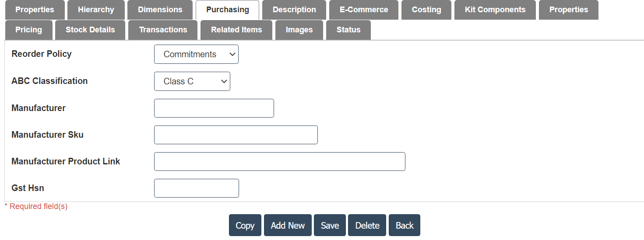Select the Images tab
This screenshot has height=240, width=644.
pos(299,30)
